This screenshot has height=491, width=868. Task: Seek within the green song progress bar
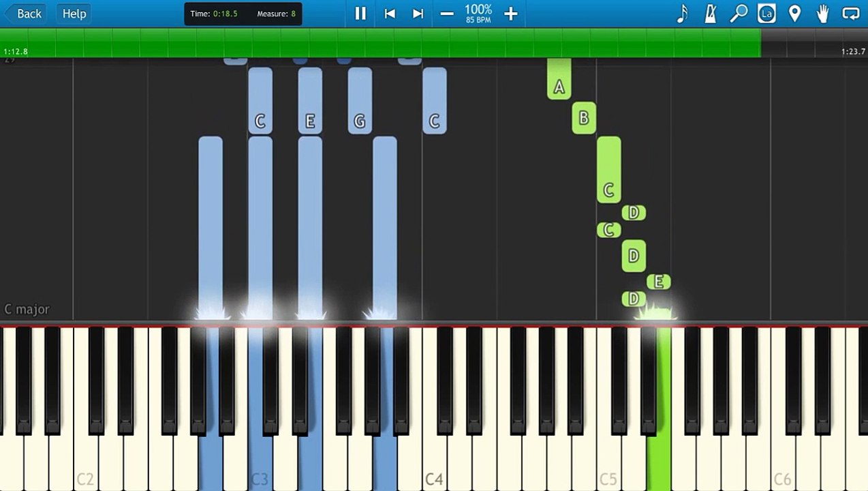pyautogui.click(x=380, y=42)
